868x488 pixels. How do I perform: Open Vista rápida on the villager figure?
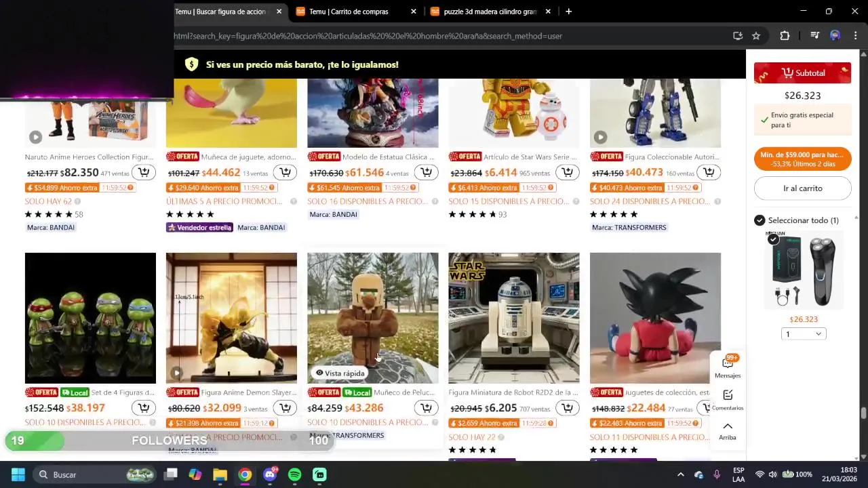[340, 373]
